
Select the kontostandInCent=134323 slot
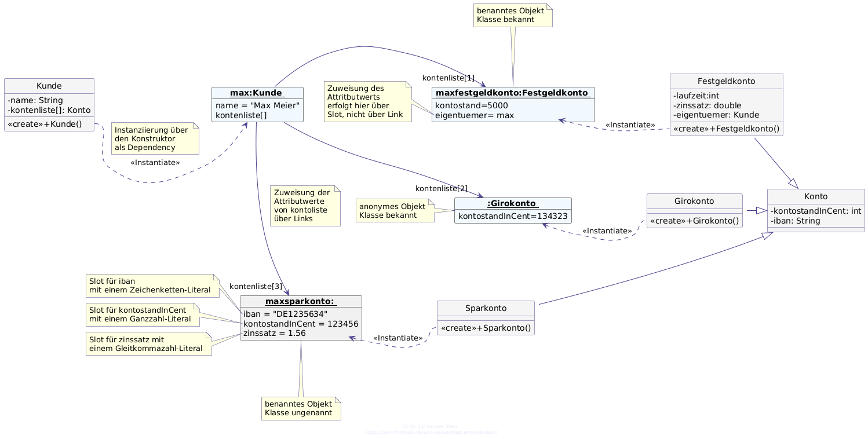[x=513, y=216]
